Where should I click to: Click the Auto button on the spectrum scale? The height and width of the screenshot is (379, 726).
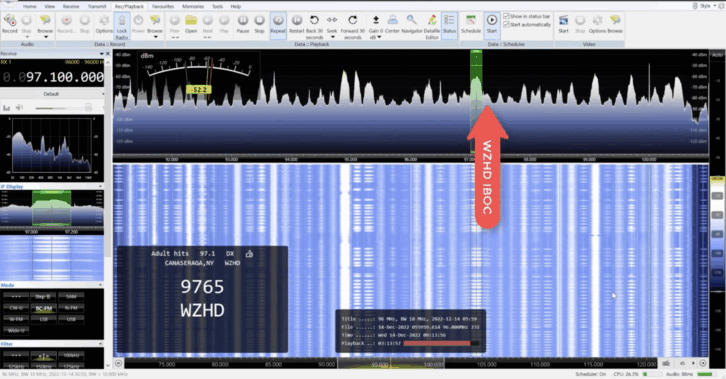pyautogui.click(x=717, y=55)
